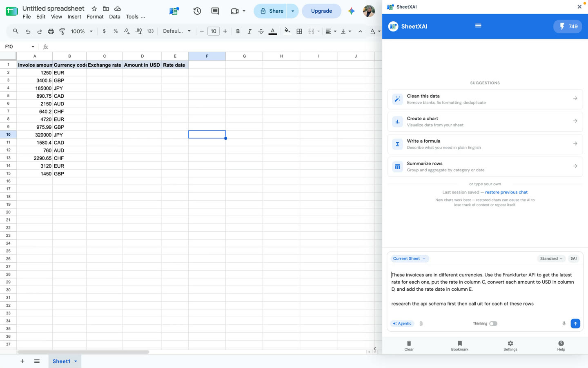The width and height of the screenshot is (588, 368).
Task: Apply bold formatting
Action: [x=238, y=31]
